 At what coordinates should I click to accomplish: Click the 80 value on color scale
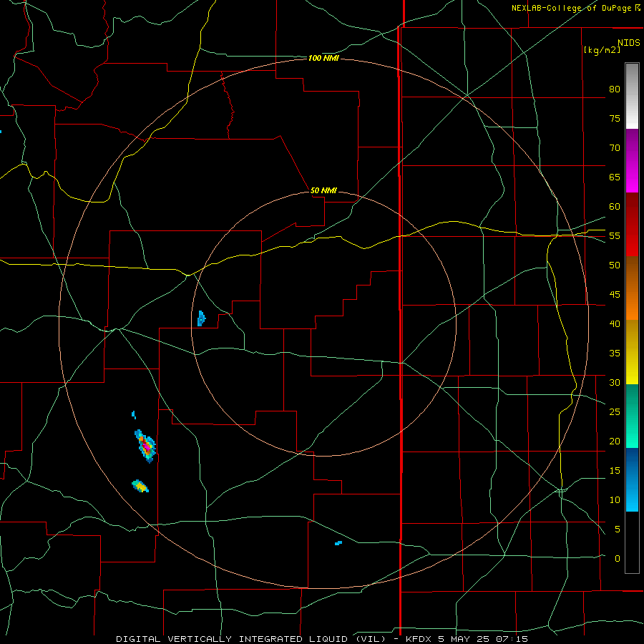click(615, 89)
